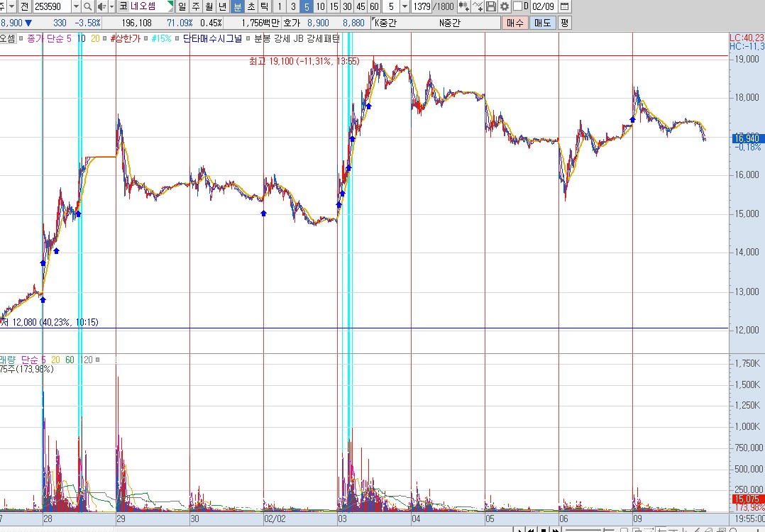Click the 단타매수시그널 indicator legend
765x532 pixels.
tap(212, 38)
